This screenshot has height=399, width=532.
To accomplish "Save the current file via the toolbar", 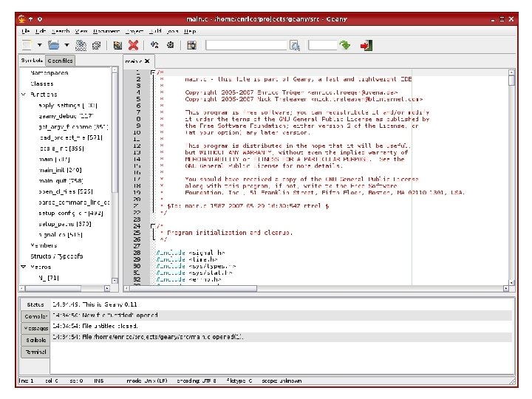I will tap(81, 45).
